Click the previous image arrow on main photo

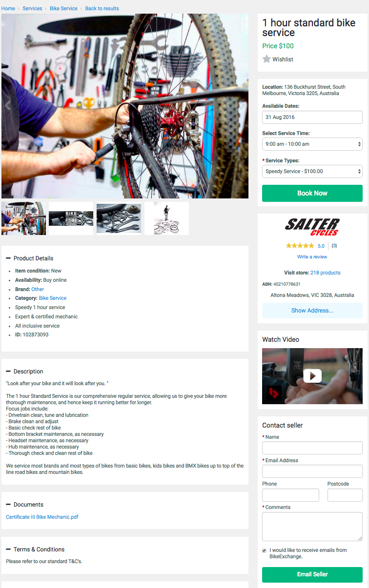coord(7,105)
